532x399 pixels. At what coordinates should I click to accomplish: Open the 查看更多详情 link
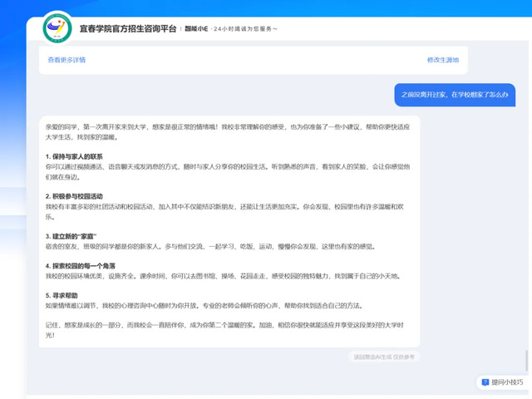(x=66, y=60)
